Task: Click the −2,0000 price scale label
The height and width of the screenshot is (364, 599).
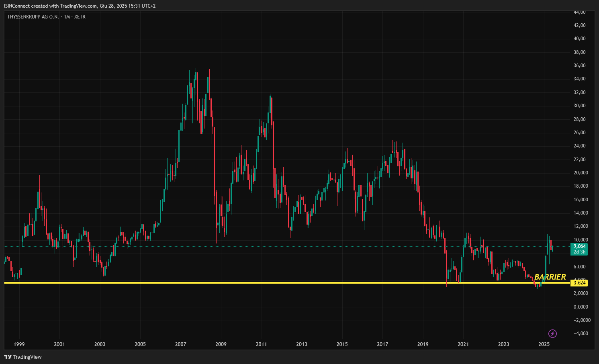Action: pyautogui.click(x=582, y=320)
